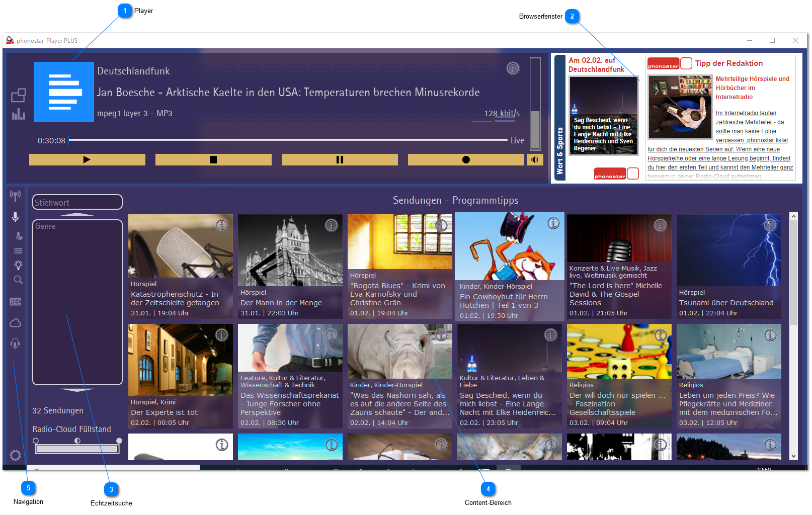
Task: Open the list view icon in sidebar
Action: pyautogui.click(x=18, y=250)
